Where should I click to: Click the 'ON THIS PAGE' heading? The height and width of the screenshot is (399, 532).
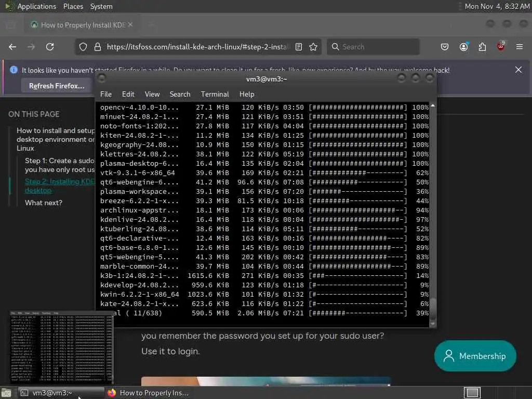[x=34, y=114]
